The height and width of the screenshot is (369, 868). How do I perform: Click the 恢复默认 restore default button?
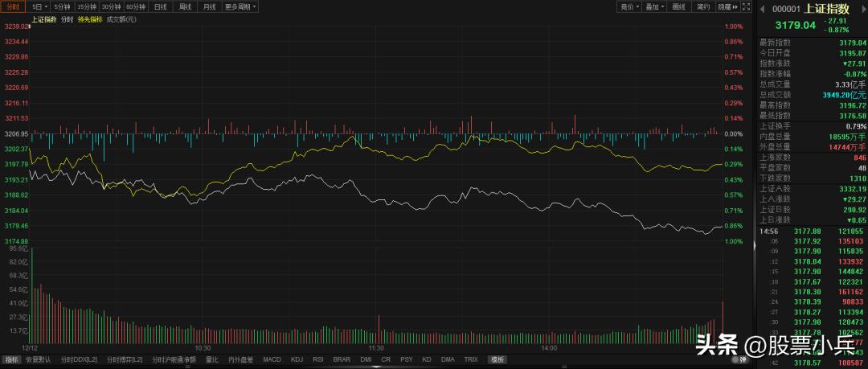[x=38, y=359]
